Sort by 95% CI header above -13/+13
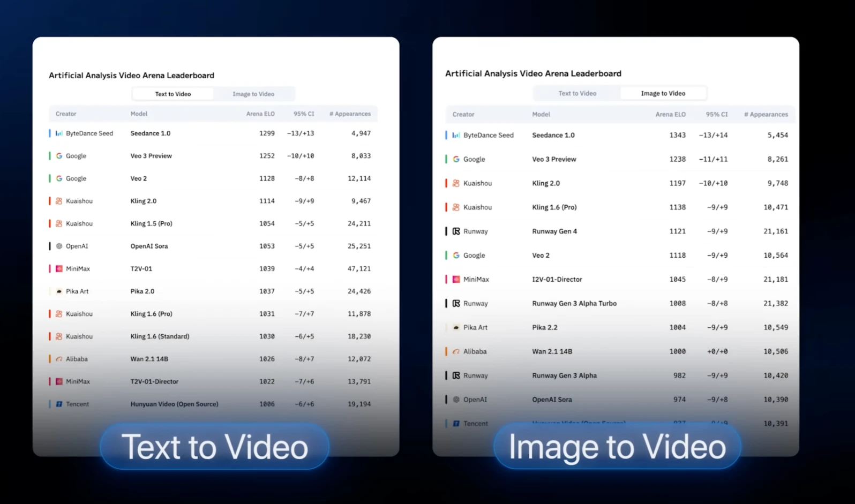This screenshot has width=855, height=504. (304, 114)
